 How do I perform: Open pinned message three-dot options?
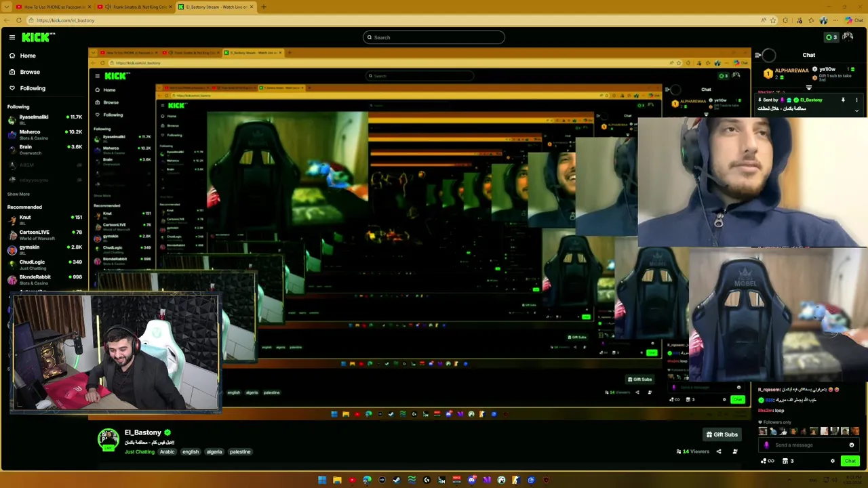[856, 100]
